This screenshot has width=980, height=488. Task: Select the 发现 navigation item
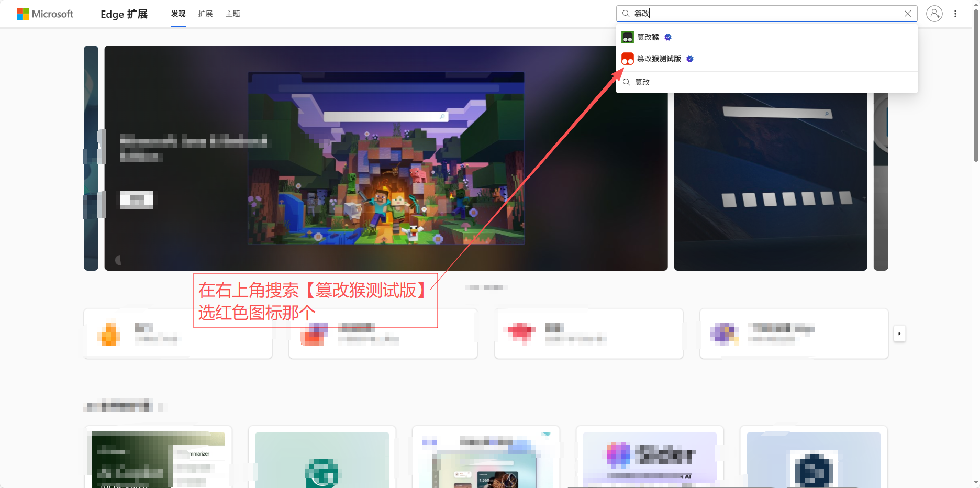click(178, 14)
